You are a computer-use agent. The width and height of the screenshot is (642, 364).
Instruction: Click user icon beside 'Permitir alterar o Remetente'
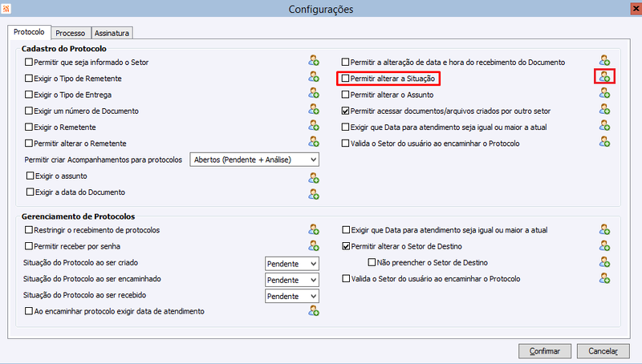coord(314,142)
